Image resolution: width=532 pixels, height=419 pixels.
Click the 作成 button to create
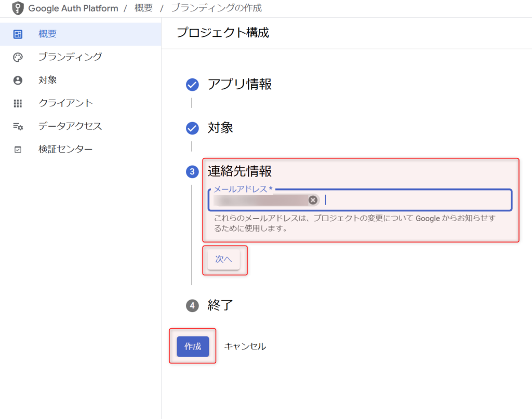pyautogui.click(x=193, y=346)
